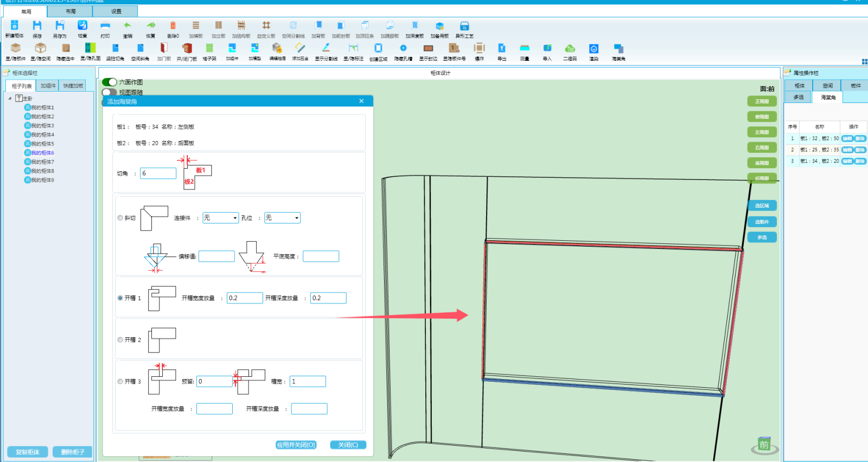Click the 删除柜子 button
Screen dimensions: 868x462
pyautogui.click(x=73, y=452)
